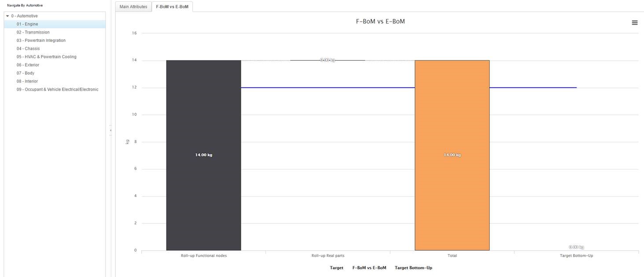Switch to the Main Attributes tab
644x277 pixels.
(x=133, y=7)
